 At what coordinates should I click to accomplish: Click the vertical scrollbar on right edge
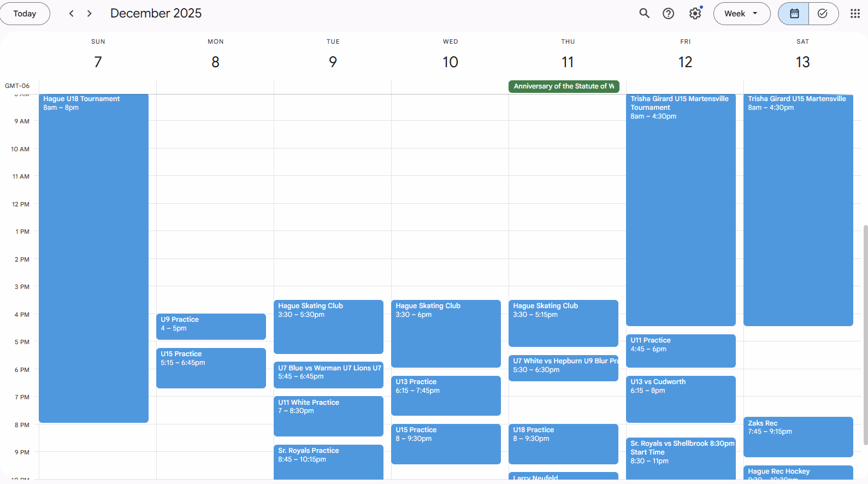tap(865, 333)
